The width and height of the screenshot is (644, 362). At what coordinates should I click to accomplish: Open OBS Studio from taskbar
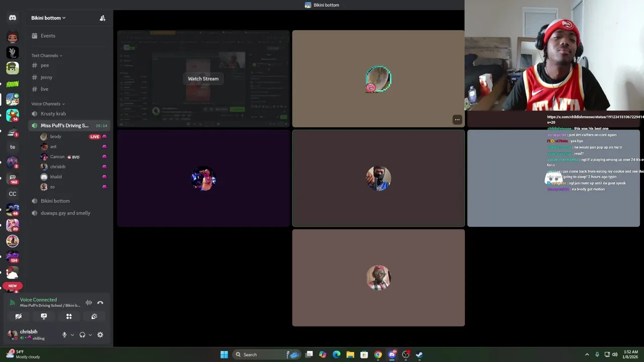coord(406,354)
